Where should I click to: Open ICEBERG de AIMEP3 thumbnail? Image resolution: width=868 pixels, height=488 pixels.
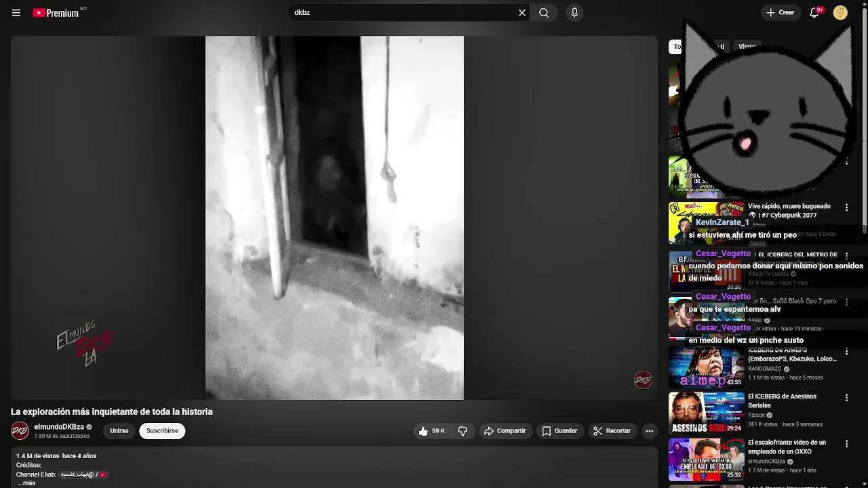coord(706,367)
